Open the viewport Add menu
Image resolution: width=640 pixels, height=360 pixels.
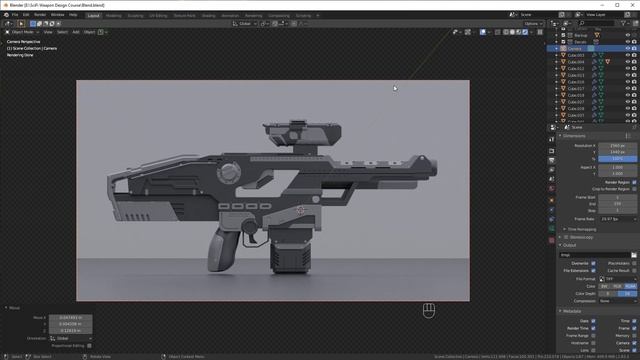coord(76,32)
